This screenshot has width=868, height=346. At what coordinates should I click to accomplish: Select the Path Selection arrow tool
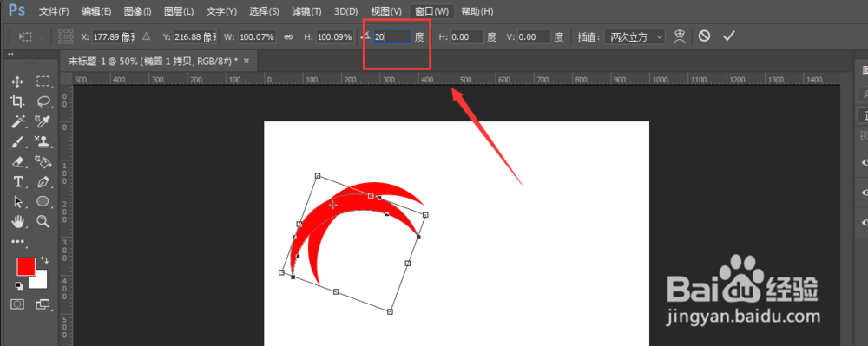[17, 202]
